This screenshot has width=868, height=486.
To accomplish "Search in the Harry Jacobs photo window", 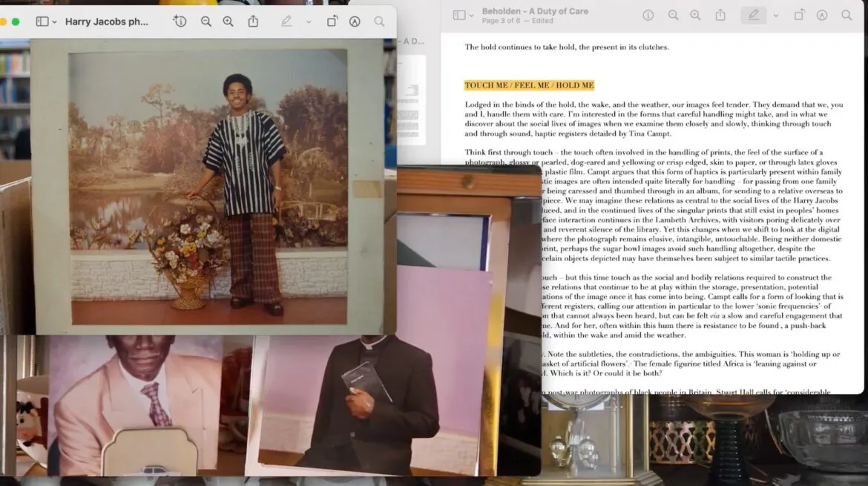I will coord(379,22).
